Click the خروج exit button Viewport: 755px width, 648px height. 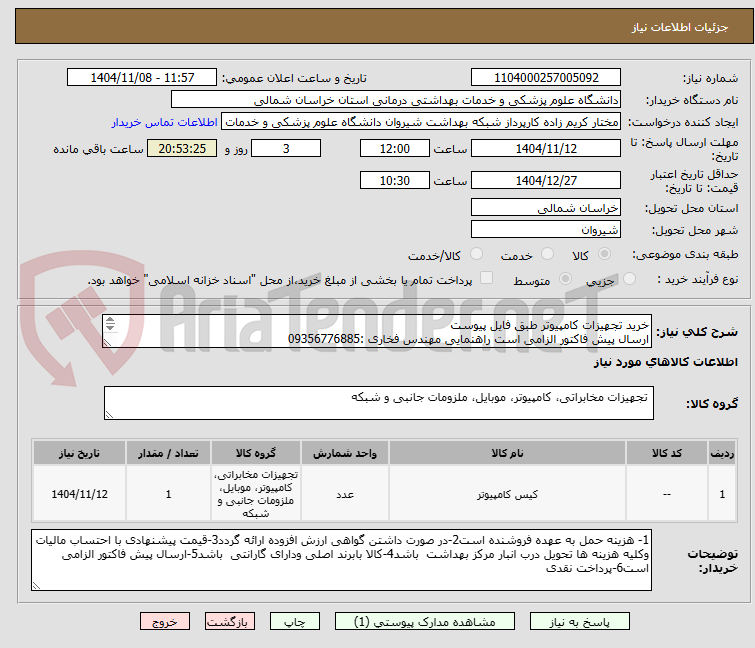pos(165,621)
